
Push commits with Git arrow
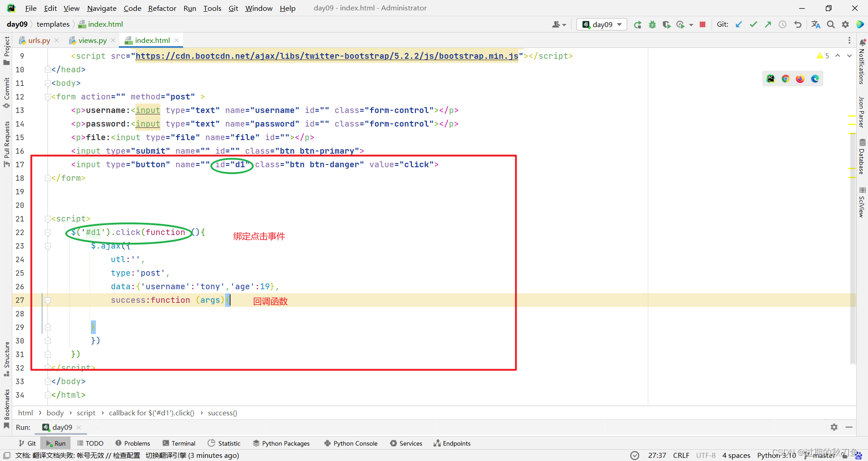pyautogui.click(x=768, y=24)
